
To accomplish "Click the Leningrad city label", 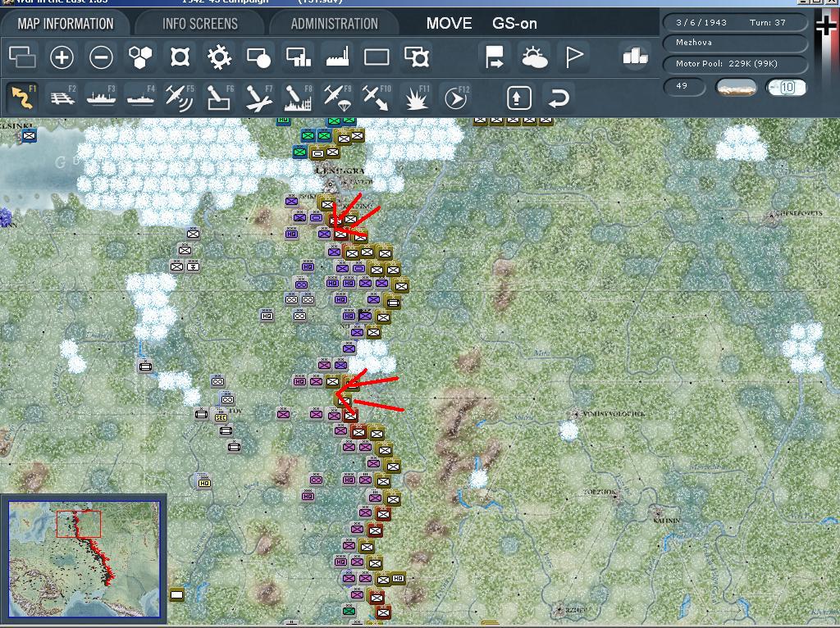I will (x=340, y=171).
